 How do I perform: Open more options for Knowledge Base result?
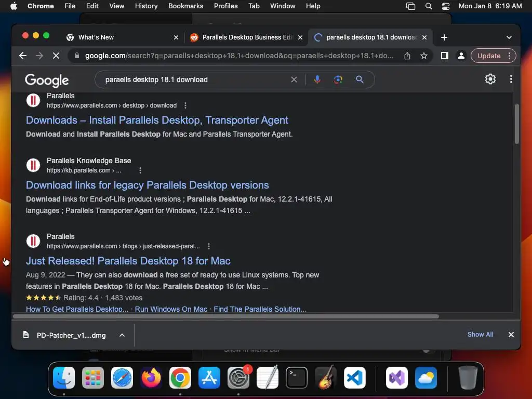coord(140,170)
